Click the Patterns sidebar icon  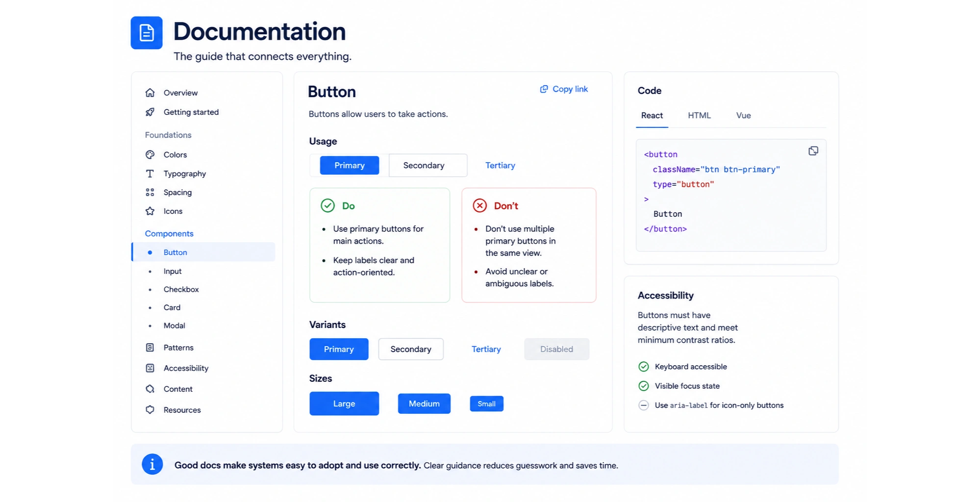click(150, 348)
